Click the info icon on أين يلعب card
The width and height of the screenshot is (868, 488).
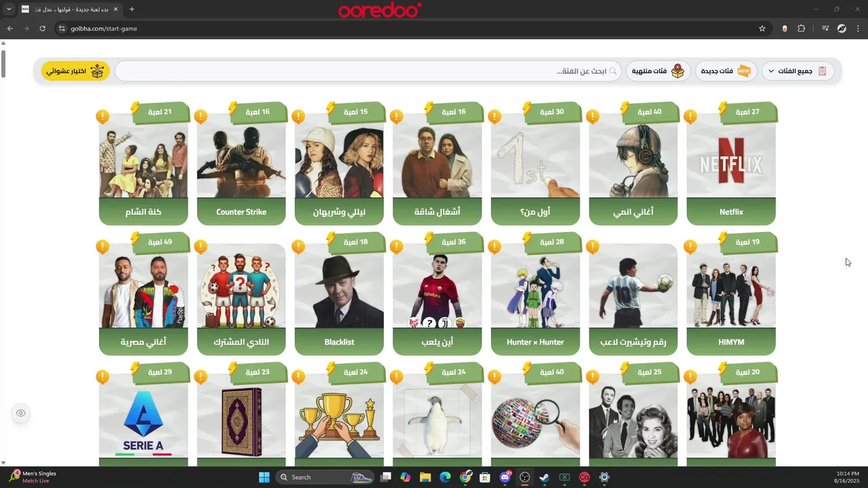(x=397, y=247)
